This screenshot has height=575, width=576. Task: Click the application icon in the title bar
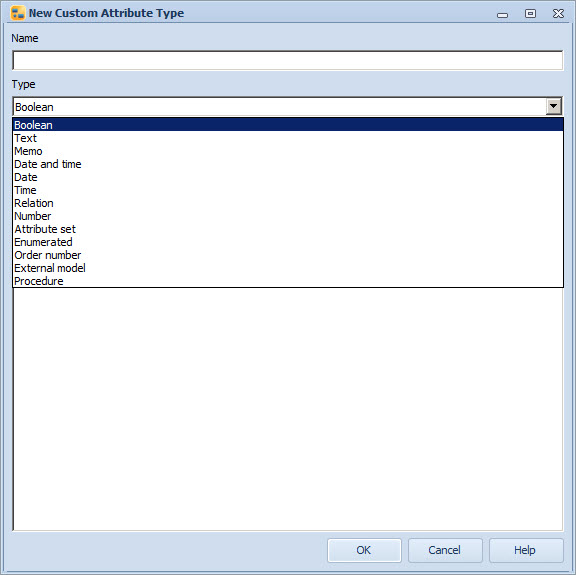pyautogui.click(x=18, y=13)
